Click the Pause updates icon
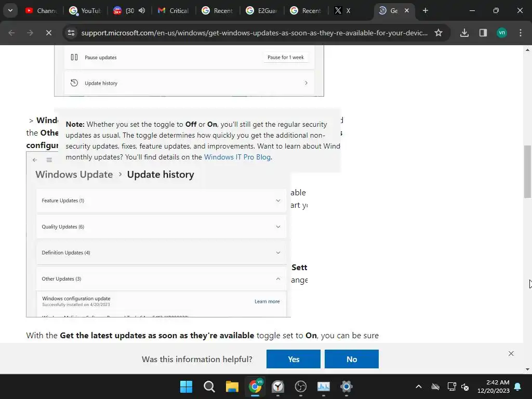The image size is (532, 399). click(x=74, y=57)
